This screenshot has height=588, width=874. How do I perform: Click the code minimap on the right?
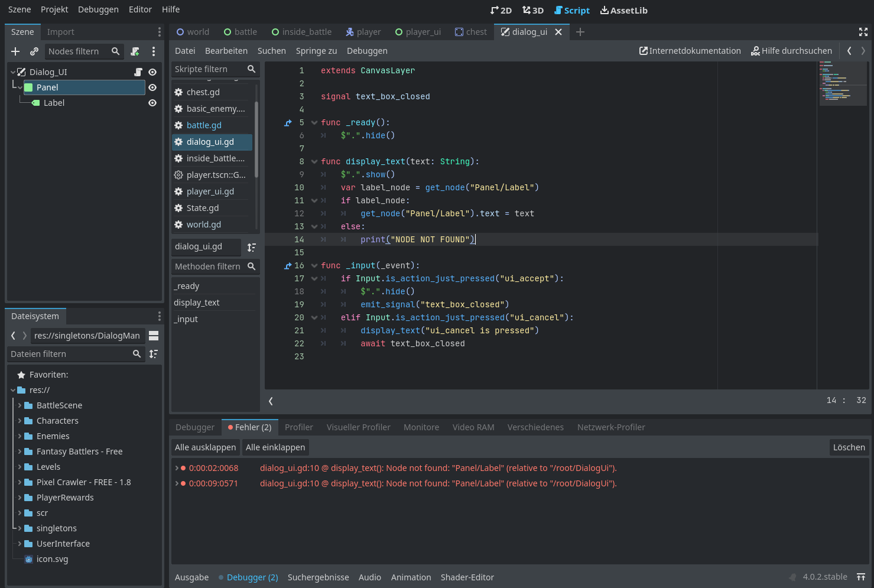click(x=843, y=83)
